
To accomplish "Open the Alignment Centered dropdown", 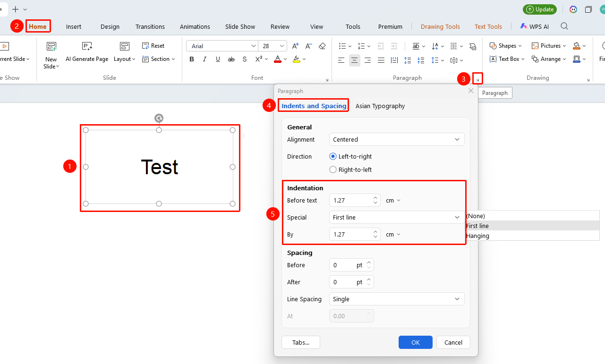I will click(397, 139).
